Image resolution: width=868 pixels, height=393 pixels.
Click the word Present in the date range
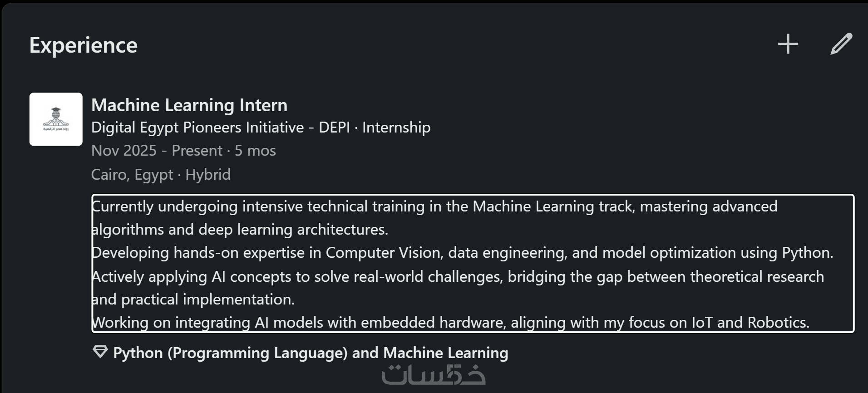point(197,151)
